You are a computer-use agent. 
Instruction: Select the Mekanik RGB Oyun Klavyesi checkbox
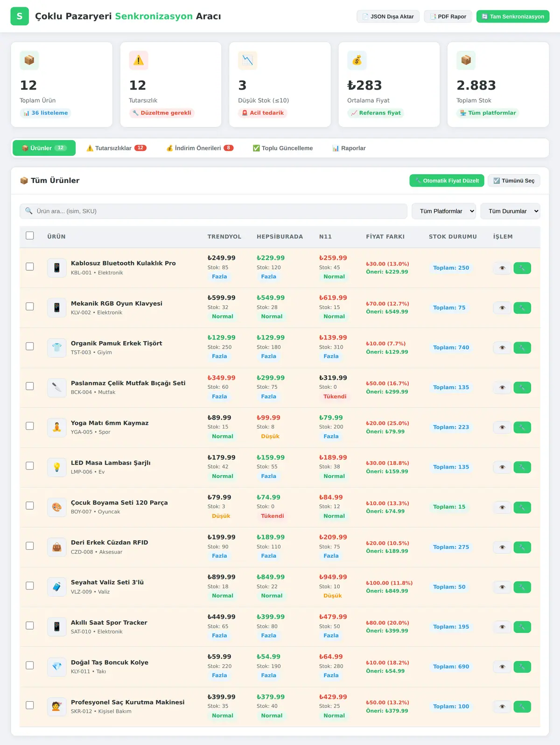point(30,306)
